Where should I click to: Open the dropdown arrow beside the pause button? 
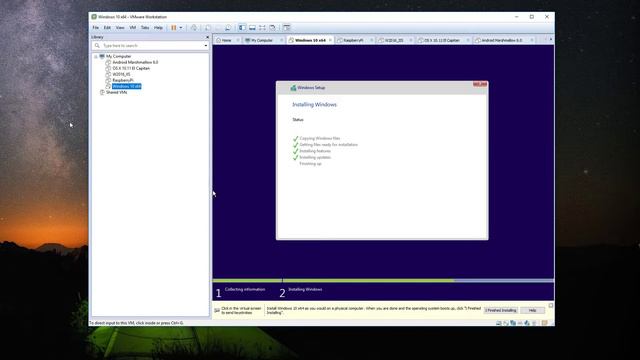[x=181, y=28]
